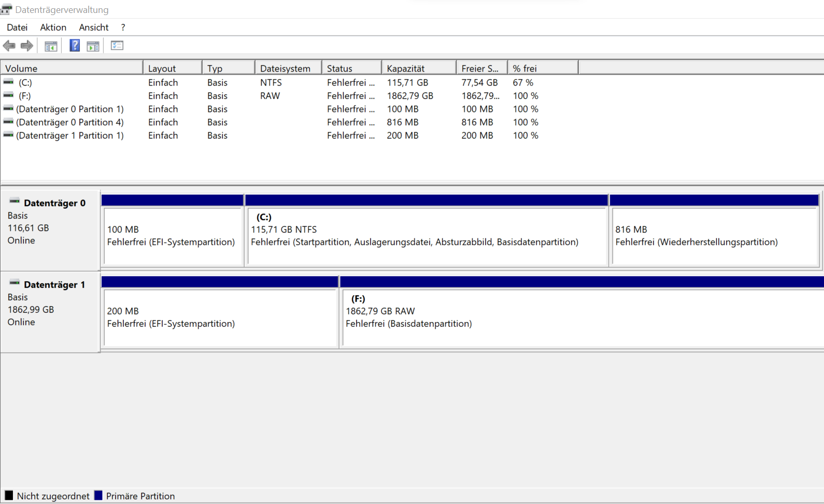The image size is (824, 504).
Task: Click the black Nicht zugeordnet legend swatch
Action: tap(9, 495)
